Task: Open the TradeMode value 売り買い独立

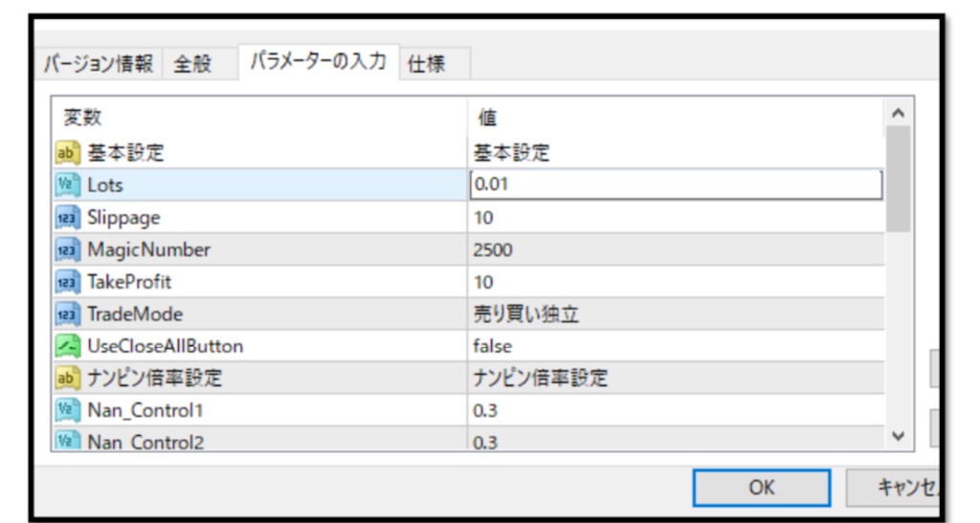Action: (676, 314)
